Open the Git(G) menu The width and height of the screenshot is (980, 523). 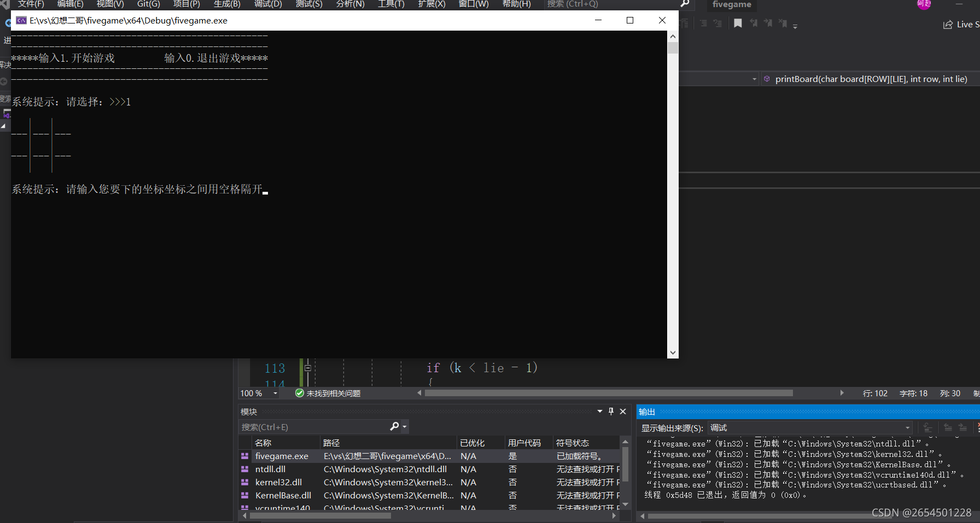(x=149, y=4)
